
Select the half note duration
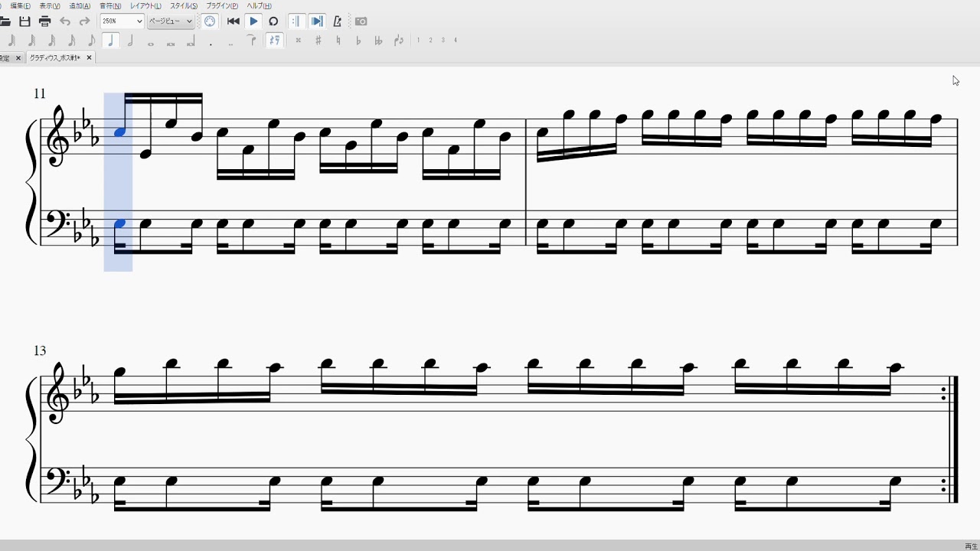click(x=131, y=41)
